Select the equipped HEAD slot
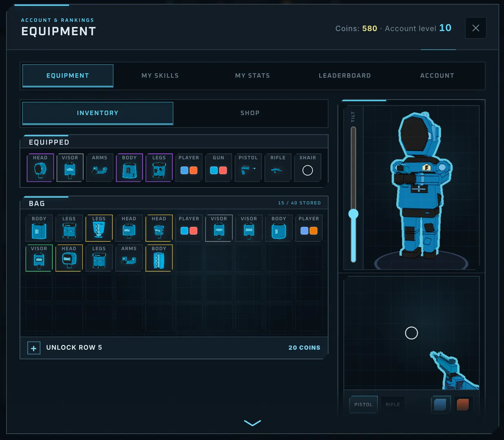This screenshot has height=440, width=504. [40, 167]
